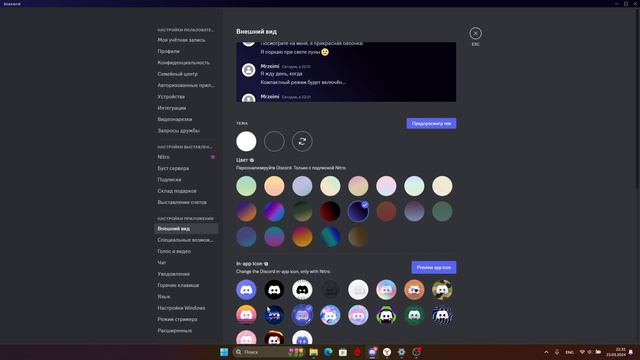Image resolution: width=640 pixels, height=360 pixels.
Task: Open Уведомления settings
Action: tap(186, 274)
